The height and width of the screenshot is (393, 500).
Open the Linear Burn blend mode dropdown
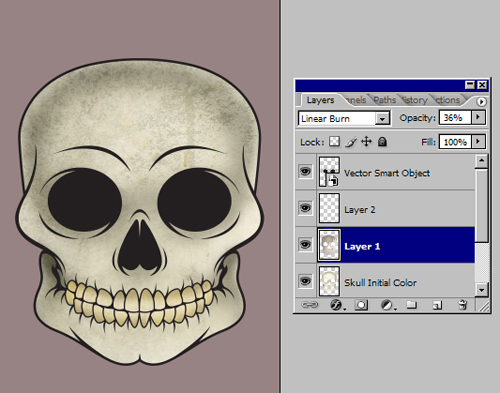click(382, 118)
